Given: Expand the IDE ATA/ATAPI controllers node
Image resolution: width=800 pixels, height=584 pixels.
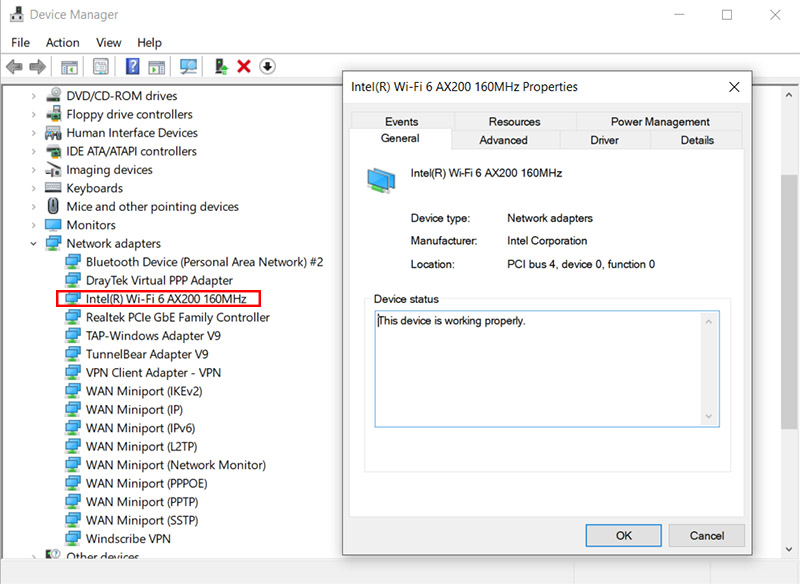Looking at the screenshot, I should click(34, 151).
